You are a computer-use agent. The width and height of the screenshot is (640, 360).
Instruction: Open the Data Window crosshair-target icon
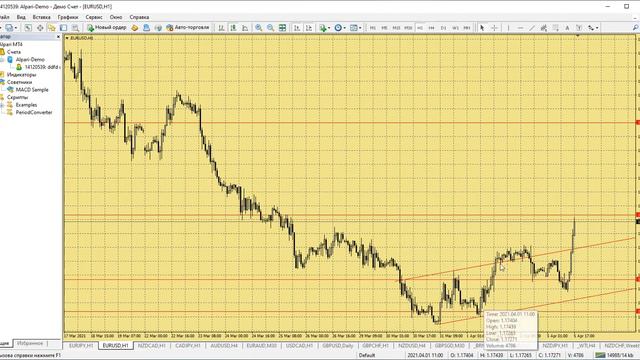pyautogui.click(x=40, y=28)
